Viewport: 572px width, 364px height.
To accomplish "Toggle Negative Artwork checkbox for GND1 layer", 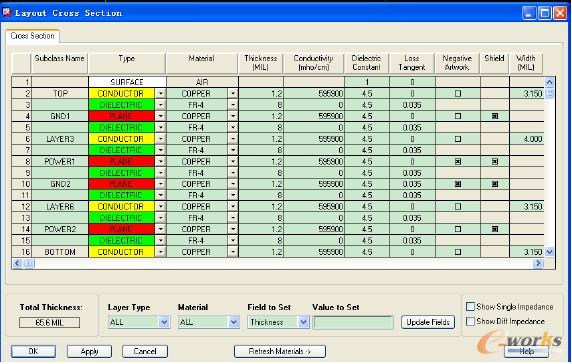I will click(458, 116).
